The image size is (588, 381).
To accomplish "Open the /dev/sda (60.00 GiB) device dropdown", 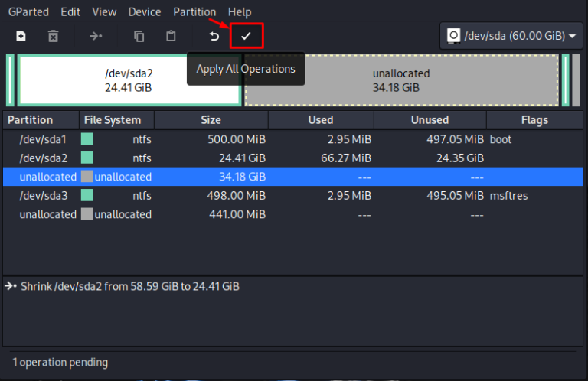I will (x=511, y=36).
